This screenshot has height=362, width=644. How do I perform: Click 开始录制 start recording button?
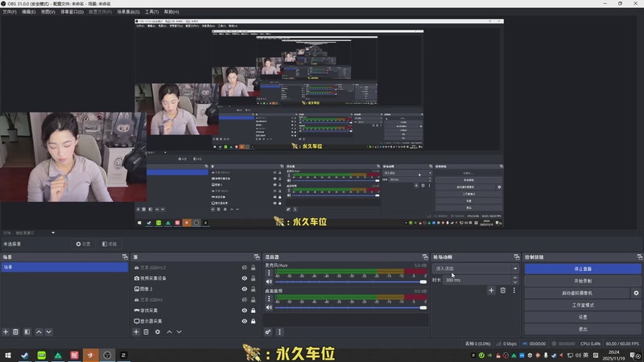click(583, 281)
